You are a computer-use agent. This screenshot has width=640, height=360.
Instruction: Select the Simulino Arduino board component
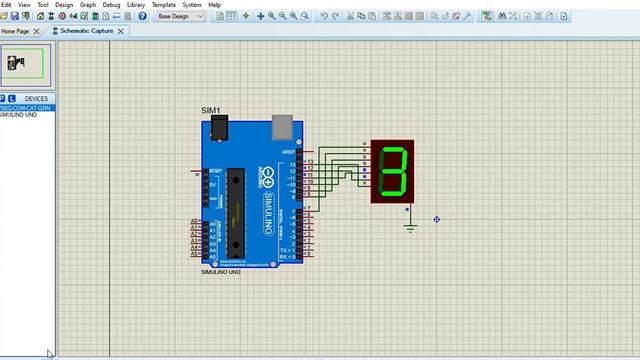coord(252,192)
